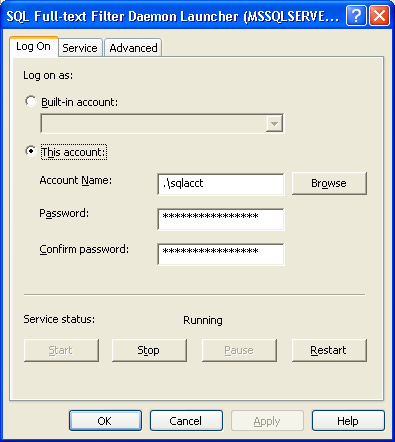395x442 pixels.
Task: Browse for an account
Action: coord(329,183)
